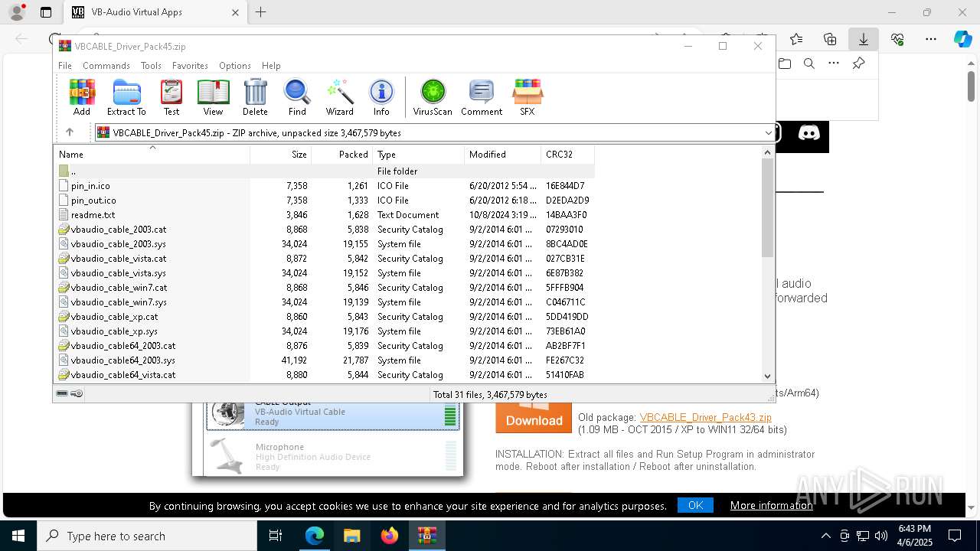Click the file list vertical scrollbar thumb
This screenshot has width=980, height=551.
coord(768,208)
